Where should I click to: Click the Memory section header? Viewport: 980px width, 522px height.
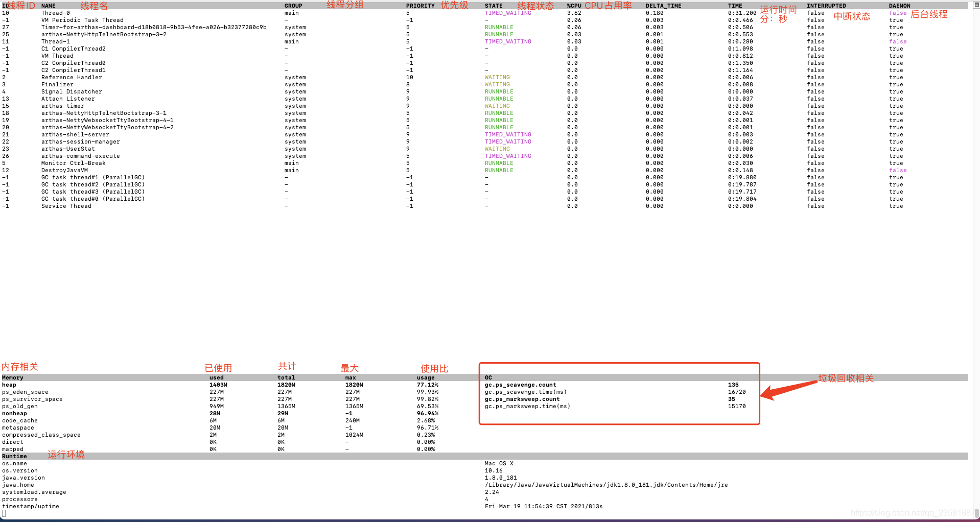[x=13, y=378]
